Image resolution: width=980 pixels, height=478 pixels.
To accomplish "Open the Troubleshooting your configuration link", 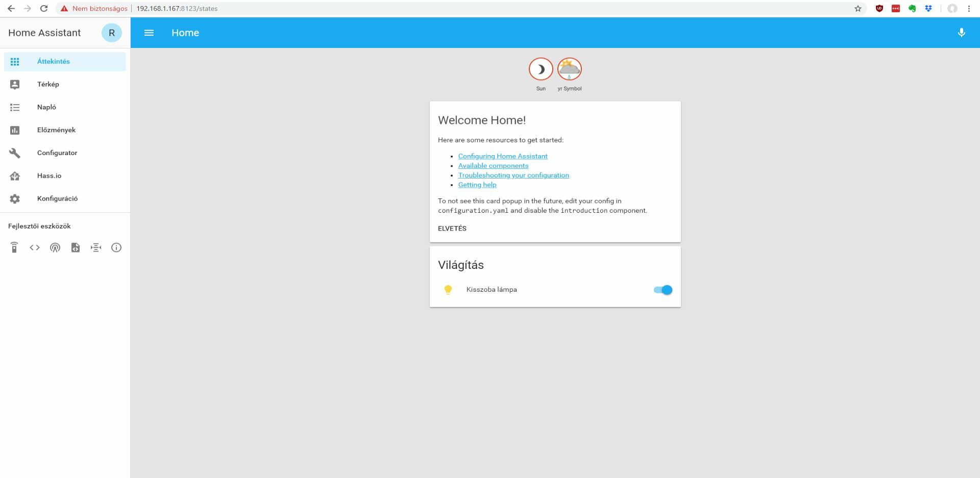I will (513, 175).
